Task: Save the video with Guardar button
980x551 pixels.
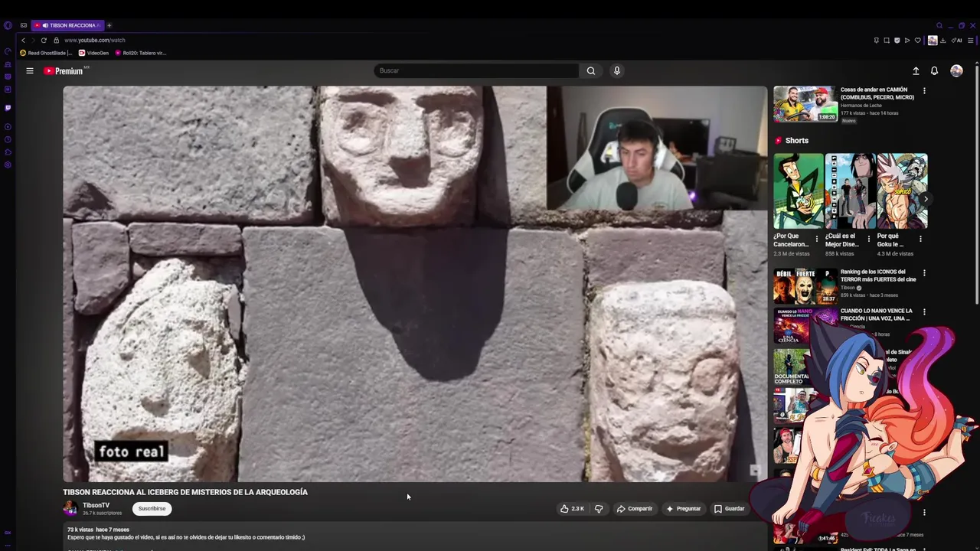Action: pos(729,508)
